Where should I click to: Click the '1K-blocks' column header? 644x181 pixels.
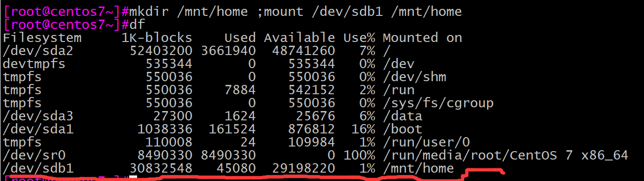pos(157,37)
